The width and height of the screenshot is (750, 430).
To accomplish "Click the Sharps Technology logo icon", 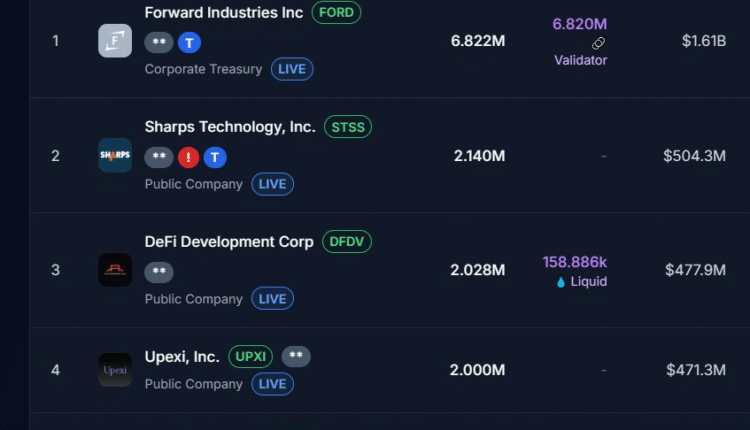I will click(x=114, y=155).
